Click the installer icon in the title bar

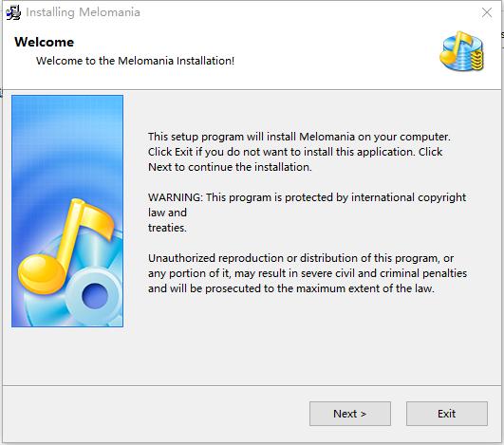13,12
